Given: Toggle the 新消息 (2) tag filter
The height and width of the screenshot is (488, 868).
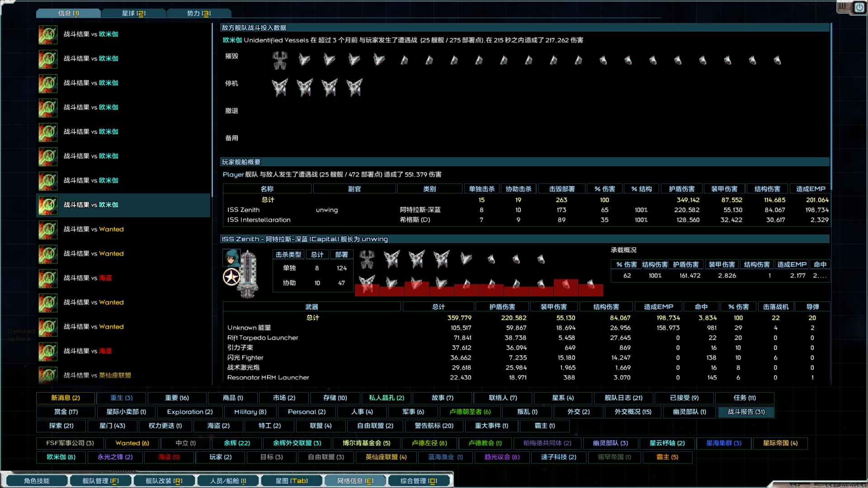Looking at the screenshot, I should point(66,398).
